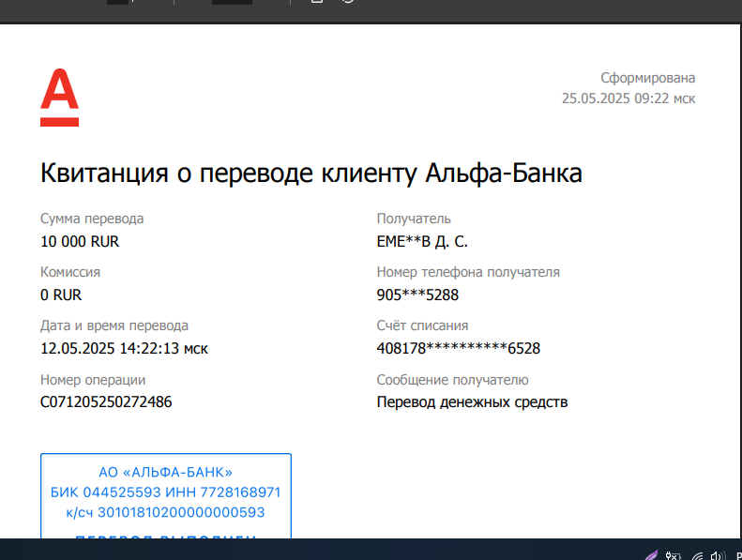Click the red Alfa-Bank letter A logo

[60, 98]
